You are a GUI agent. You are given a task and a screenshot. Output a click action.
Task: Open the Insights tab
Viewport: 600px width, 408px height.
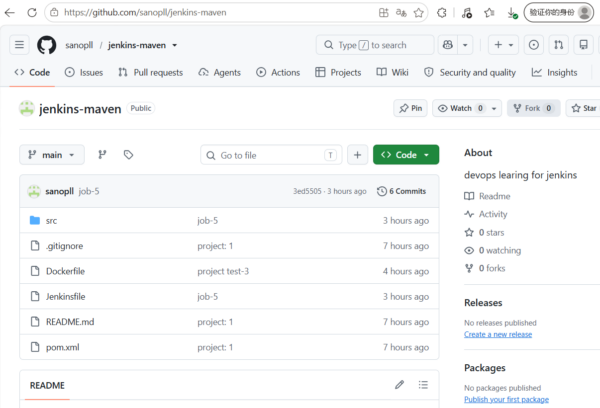[x=554, y=72]
